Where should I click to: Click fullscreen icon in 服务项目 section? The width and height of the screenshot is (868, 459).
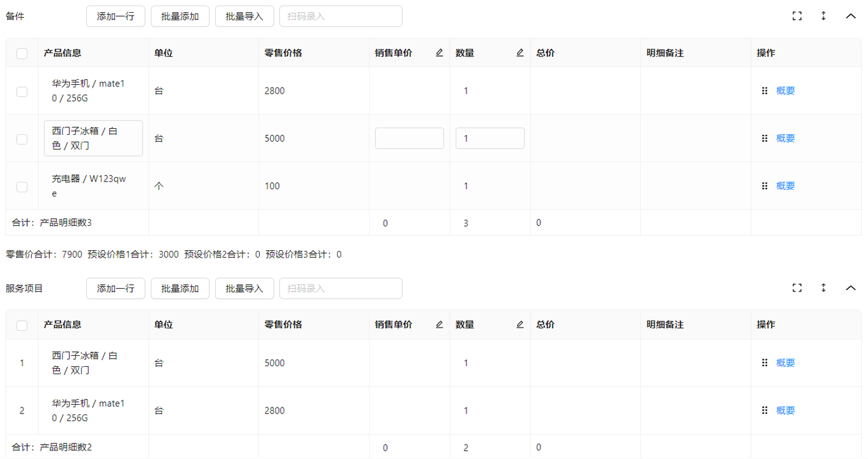click(797, 288)
